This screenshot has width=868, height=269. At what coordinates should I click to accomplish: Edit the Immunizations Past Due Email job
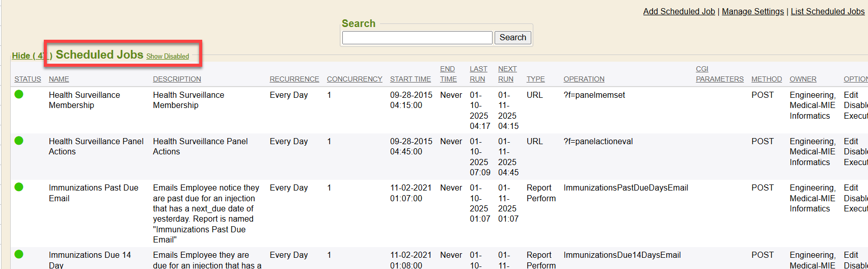851,187
